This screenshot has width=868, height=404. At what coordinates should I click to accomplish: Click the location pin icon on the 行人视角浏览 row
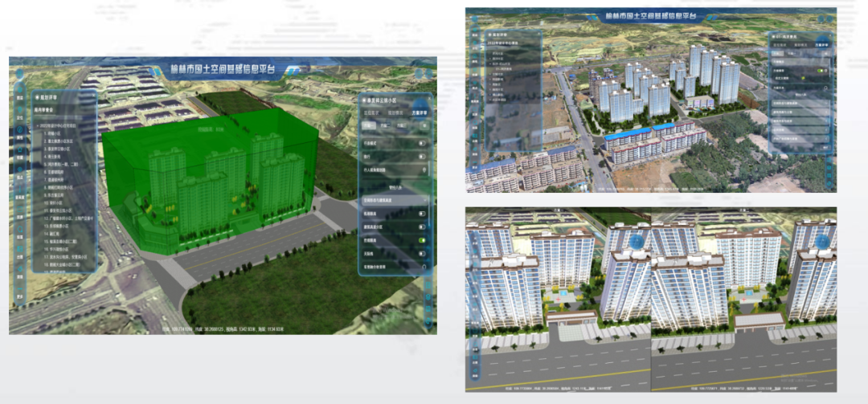click(422, 170)
